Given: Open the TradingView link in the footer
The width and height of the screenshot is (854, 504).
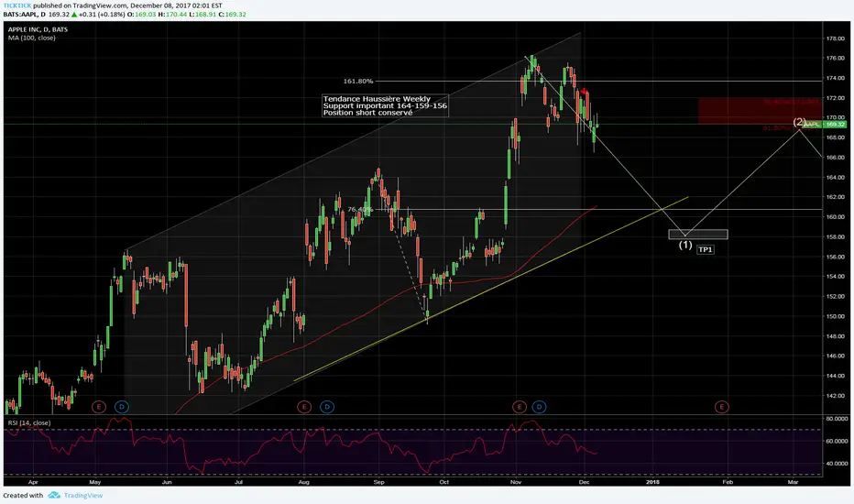Looking at the screenshot, I should [82, 495].
